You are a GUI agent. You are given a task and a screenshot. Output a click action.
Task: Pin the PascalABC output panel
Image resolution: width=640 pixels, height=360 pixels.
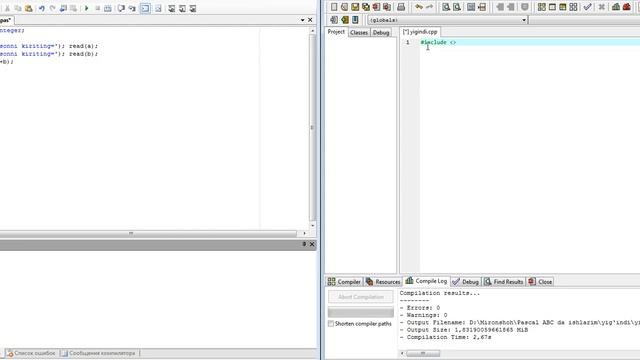[x=304, y=244]
